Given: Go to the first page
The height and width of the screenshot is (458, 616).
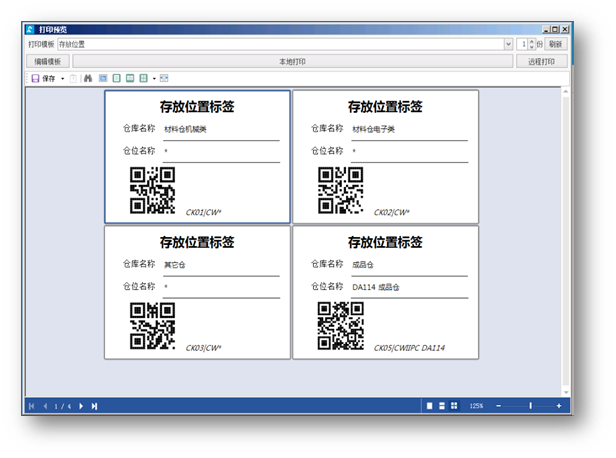Looking at the screenshot, I should 32,406.
